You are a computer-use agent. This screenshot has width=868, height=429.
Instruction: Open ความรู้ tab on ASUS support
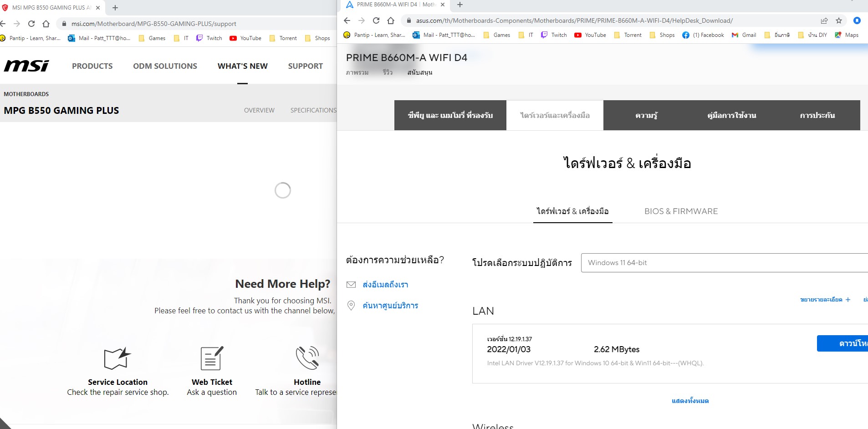[x=647, y=115]
